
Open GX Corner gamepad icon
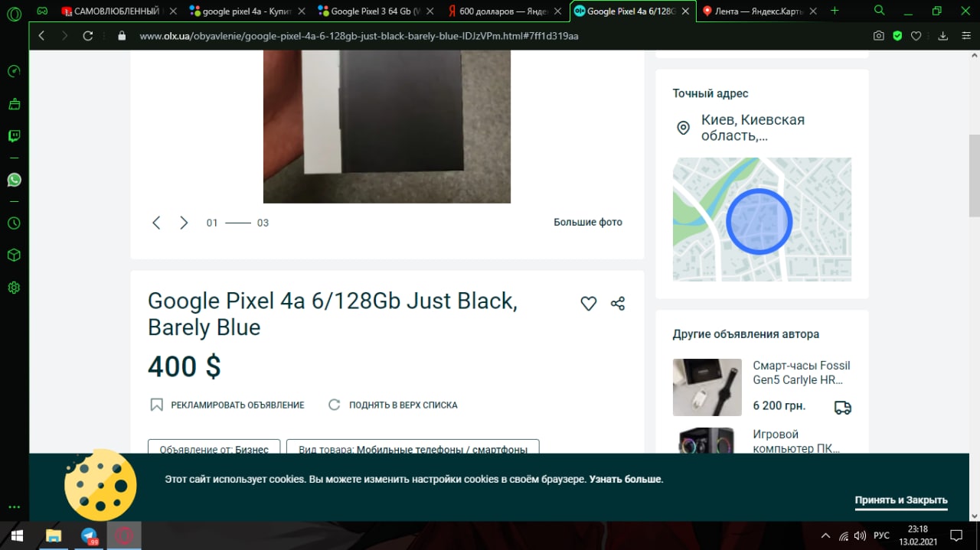tap(43, 11)
